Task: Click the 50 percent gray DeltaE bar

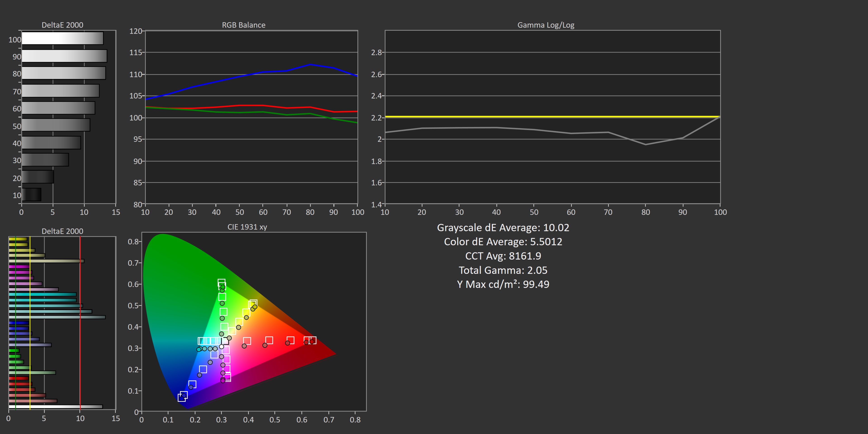Action: click(x=56, y=125)
